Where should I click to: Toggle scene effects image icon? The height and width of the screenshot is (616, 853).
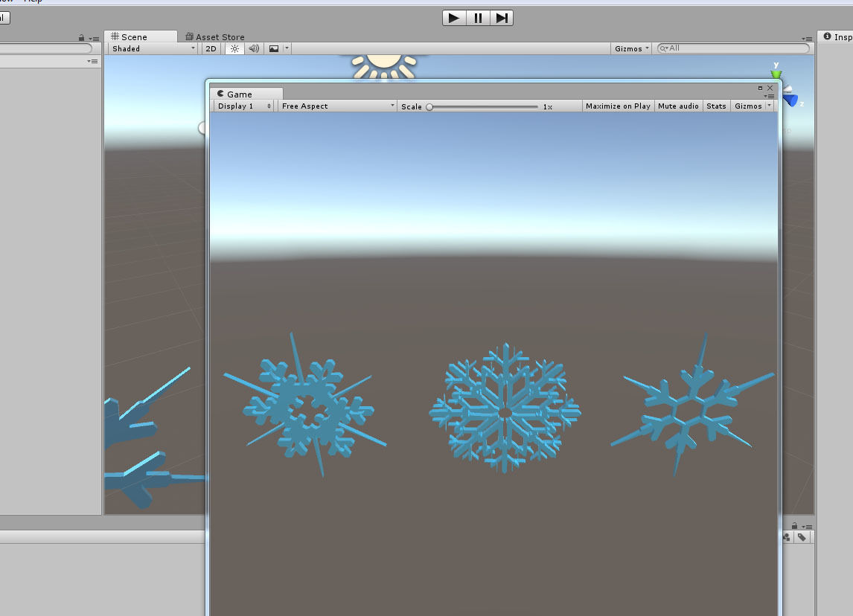[x=274, y=48]
